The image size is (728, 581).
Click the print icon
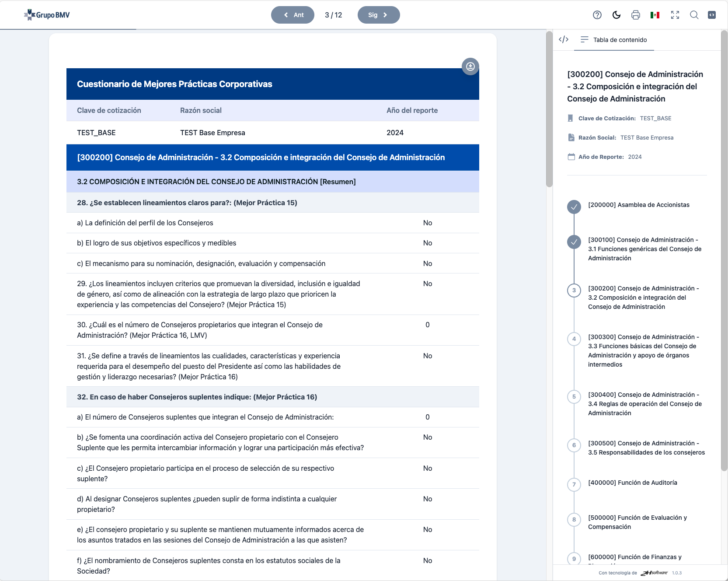(636, 15)
